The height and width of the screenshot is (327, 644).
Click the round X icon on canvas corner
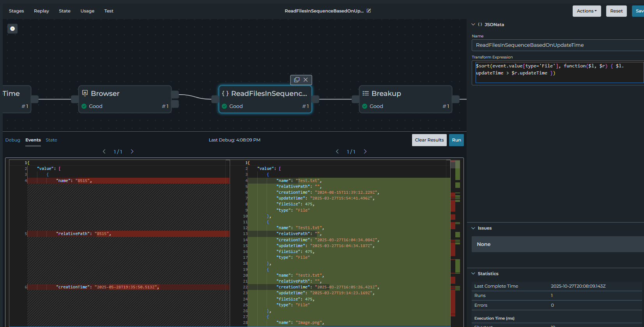click(x=12, y=28)
